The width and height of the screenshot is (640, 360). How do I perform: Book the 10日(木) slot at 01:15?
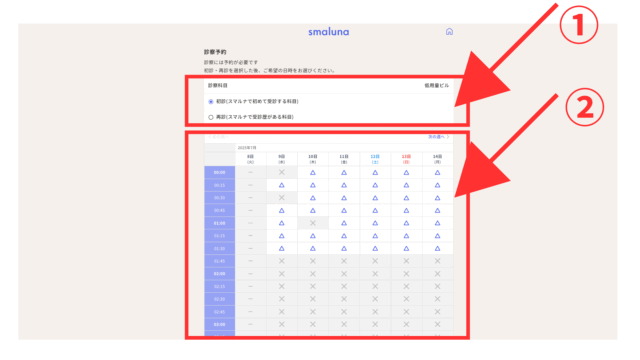tap(313, 236)
